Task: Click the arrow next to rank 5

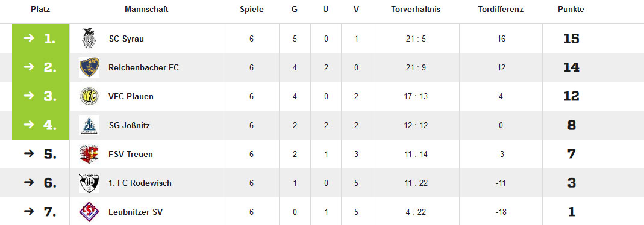Action: point(29,154)
